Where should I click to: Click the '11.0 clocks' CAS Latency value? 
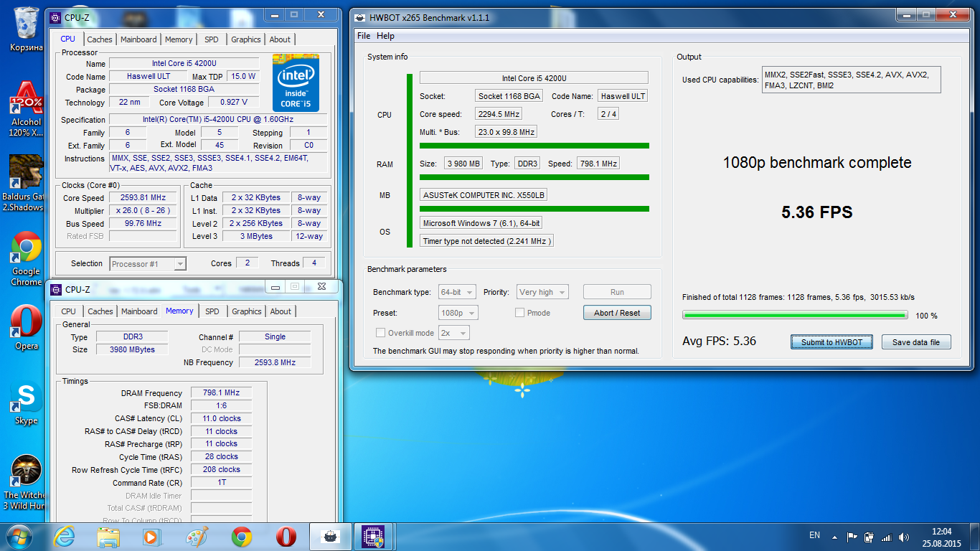221,419
